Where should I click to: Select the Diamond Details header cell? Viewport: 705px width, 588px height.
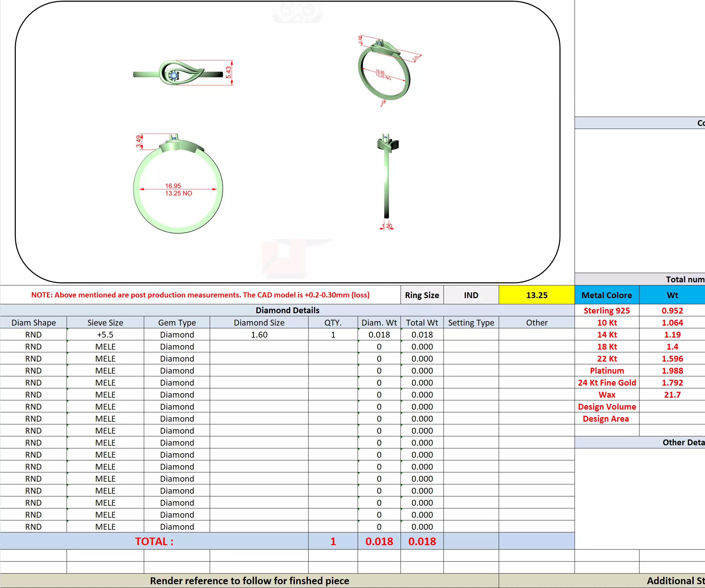[x=287, y=310]
